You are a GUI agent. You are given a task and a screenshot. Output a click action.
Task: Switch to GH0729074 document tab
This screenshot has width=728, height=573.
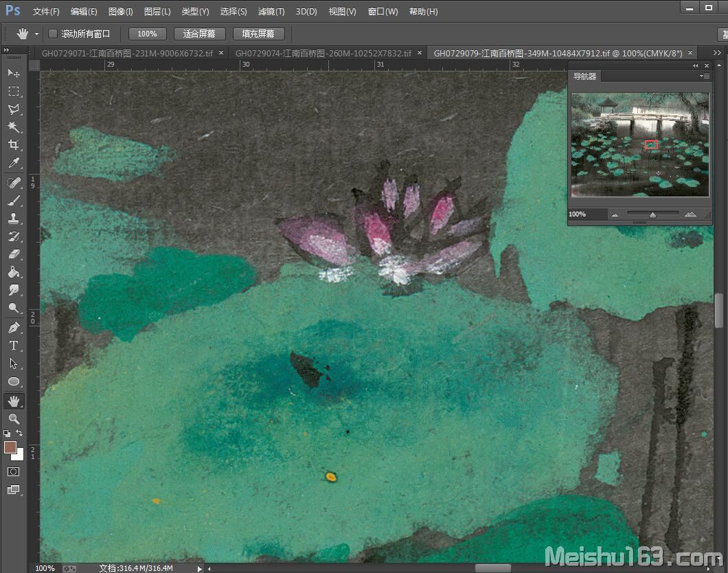(x=323, y=53)
